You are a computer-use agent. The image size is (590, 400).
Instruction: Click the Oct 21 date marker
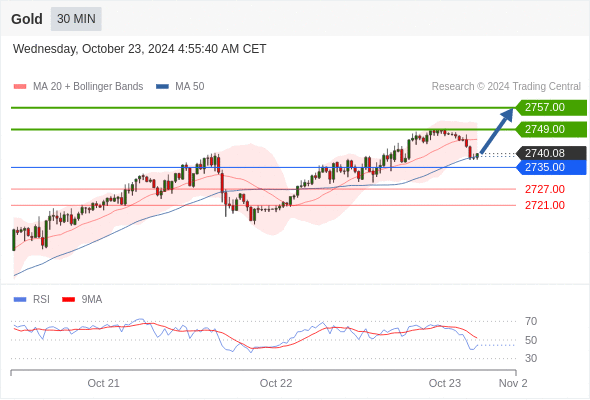tap(103, 383)
